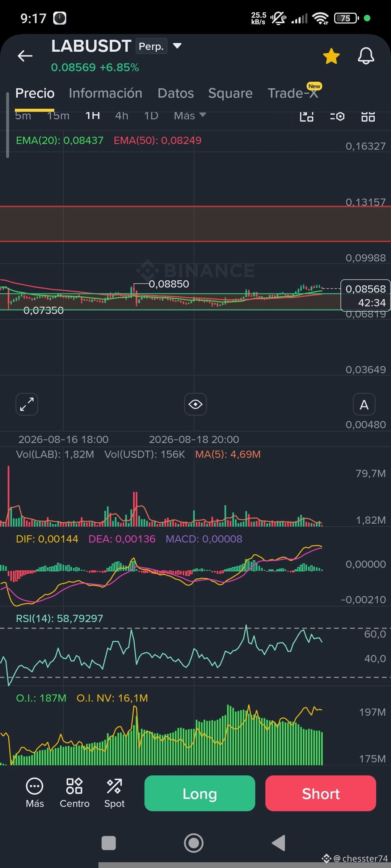Tap the 2026-08-18 20:00 date label
The image size is (391, 868).
pyautogui.click(x=194, y=439)
